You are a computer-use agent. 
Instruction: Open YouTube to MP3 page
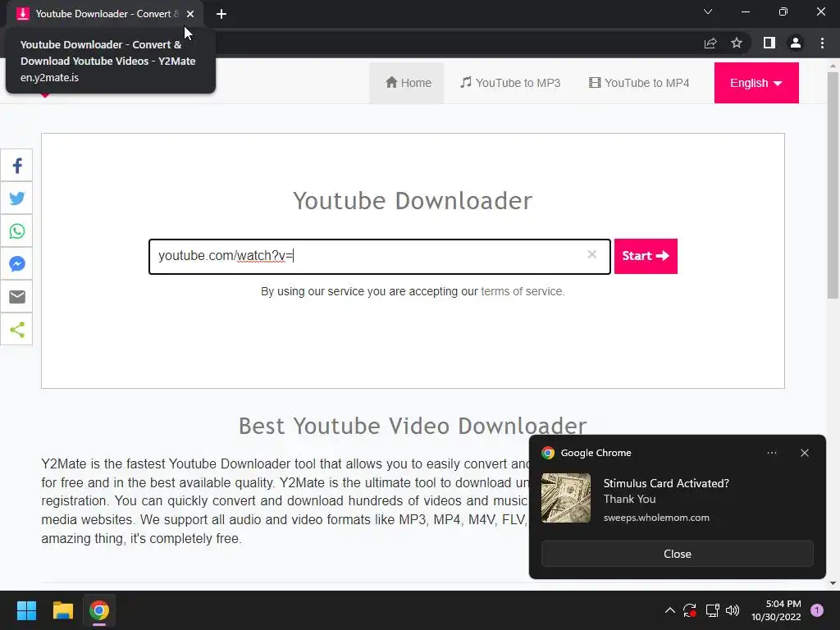point(510,83)
